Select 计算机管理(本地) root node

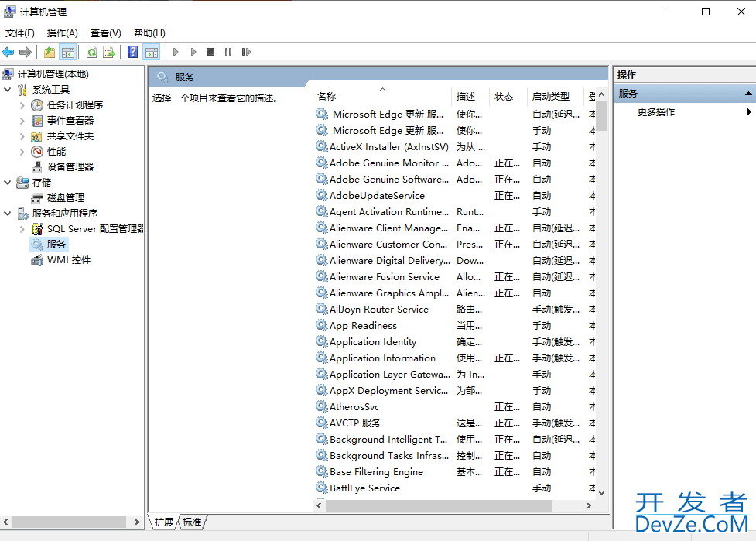(53, 74)
